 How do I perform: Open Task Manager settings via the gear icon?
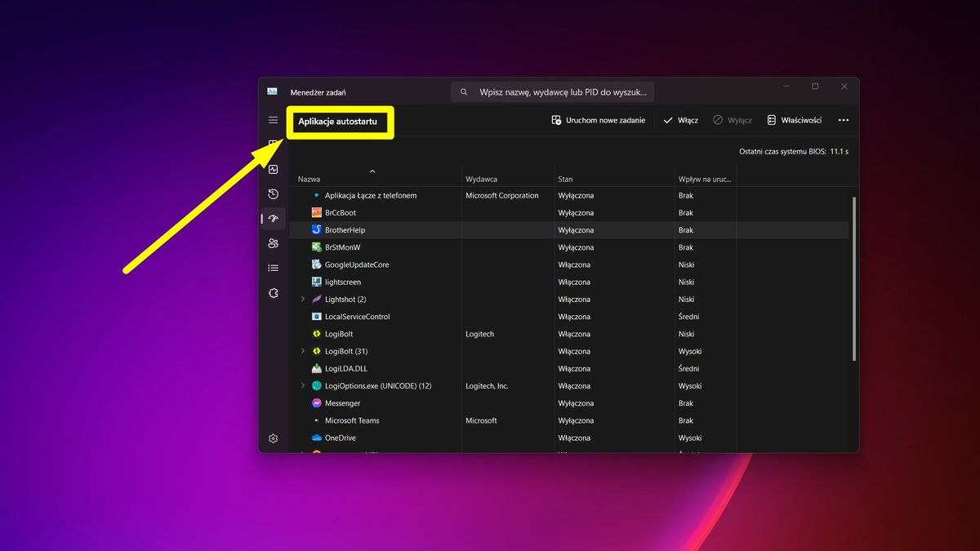tap(273, 438)
